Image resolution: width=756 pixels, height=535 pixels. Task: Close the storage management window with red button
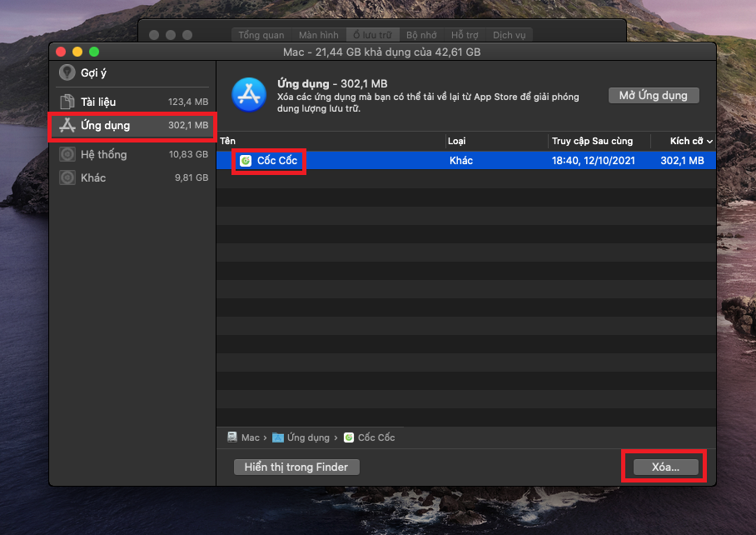tap(61, 52)
